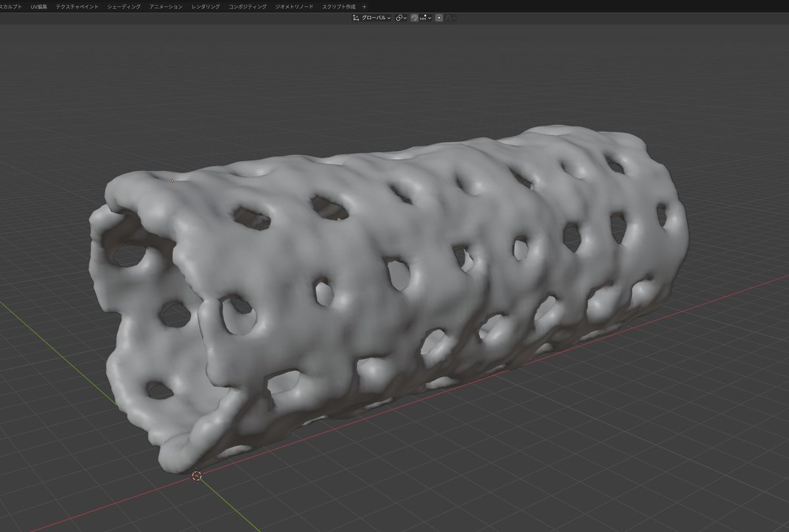Switch to the スカルプト workspace tab
The width and height of the screenshot is (789, 532).
pos(10,6)
